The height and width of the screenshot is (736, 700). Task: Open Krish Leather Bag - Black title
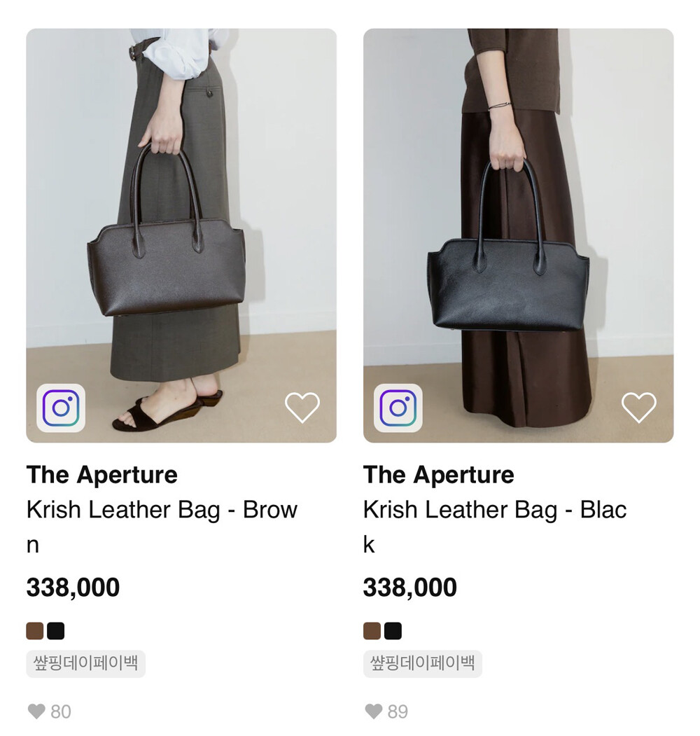point(495,527)
